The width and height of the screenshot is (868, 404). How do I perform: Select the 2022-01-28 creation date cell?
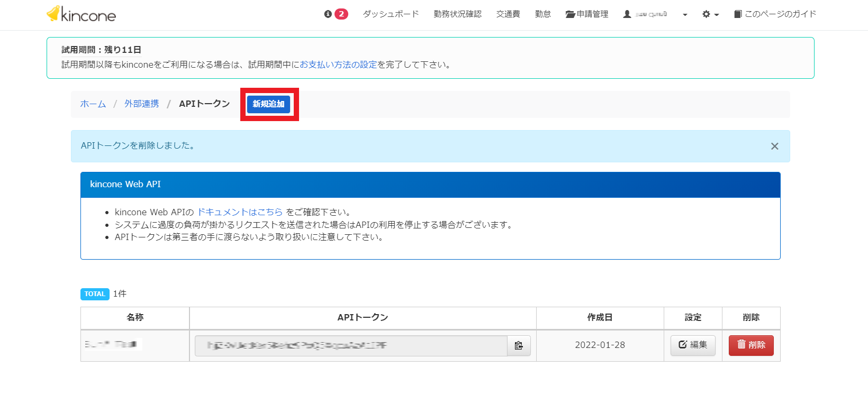coord(600,345)
